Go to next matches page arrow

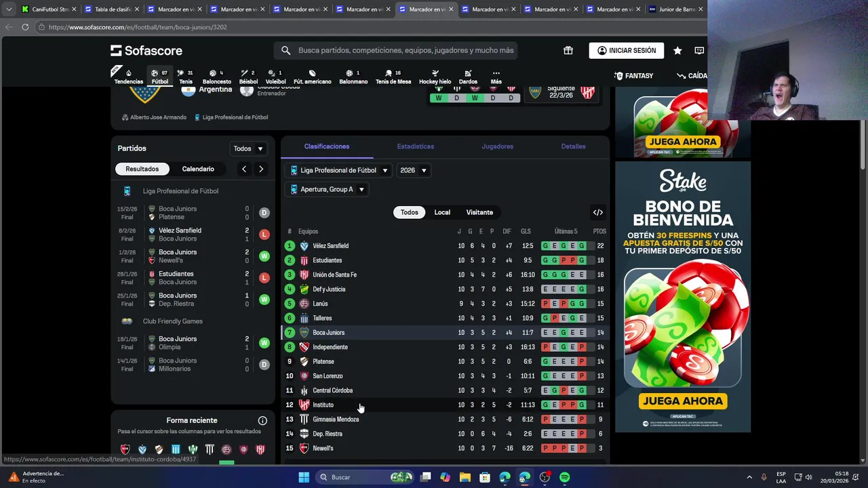tap(261, 169)
